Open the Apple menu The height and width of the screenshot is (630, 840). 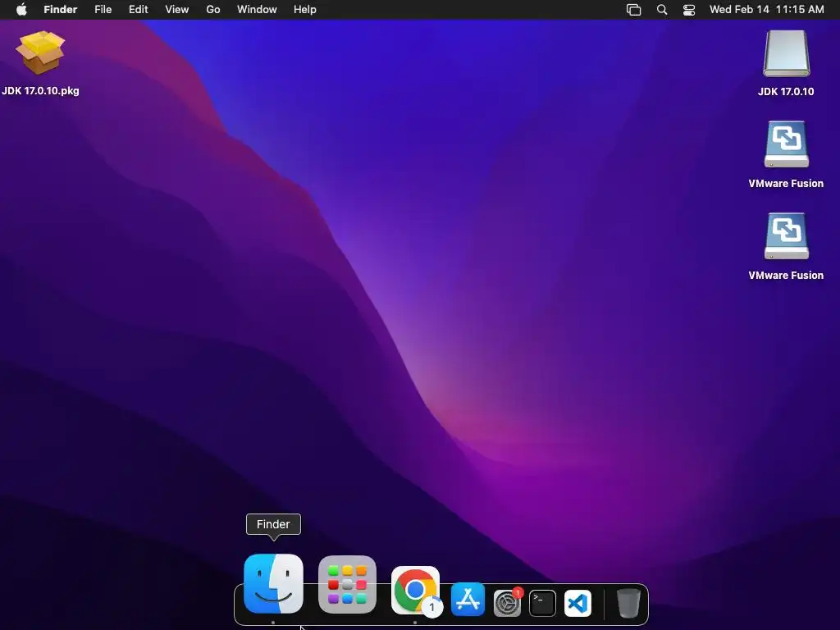click(x=21, y=10)
